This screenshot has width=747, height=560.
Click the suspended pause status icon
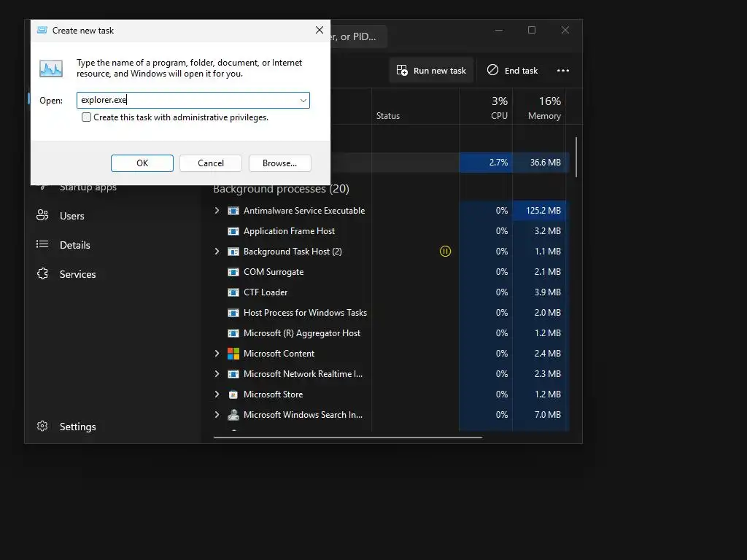tap(445, 251)
